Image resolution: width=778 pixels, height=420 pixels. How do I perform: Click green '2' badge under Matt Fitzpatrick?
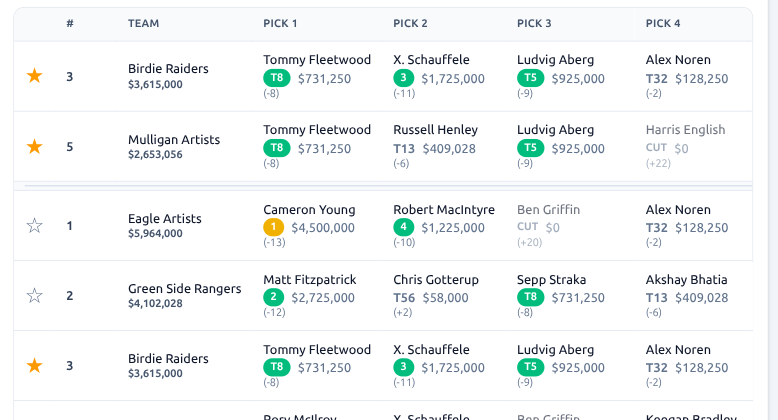coord(274,298)
